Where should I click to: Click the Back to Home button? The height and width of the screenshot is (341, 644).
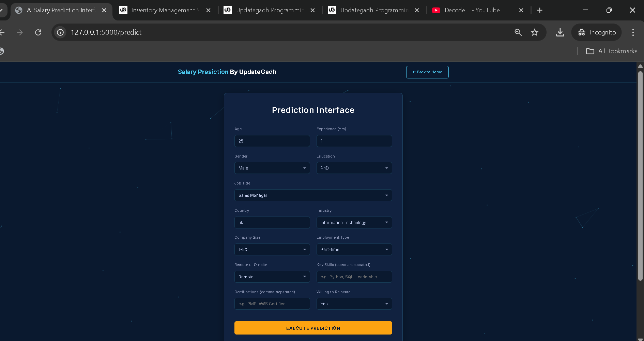[427, 72]
